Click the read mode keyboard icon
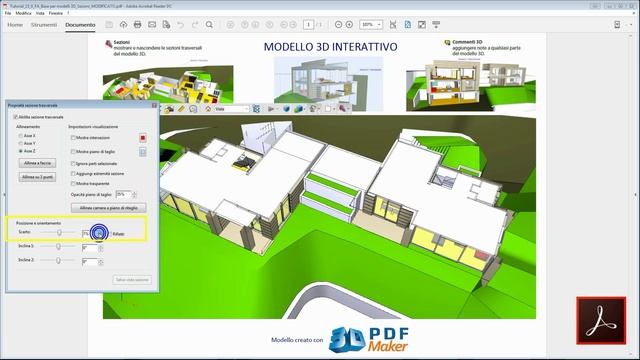Screen dimensions: 640x360 [x=436, y=24]
